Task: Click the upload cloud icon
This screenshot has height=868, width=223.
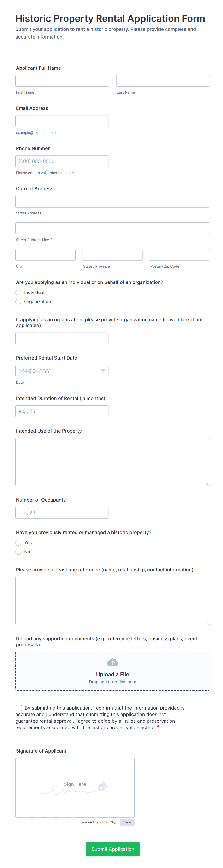Action: pos(112,662)
